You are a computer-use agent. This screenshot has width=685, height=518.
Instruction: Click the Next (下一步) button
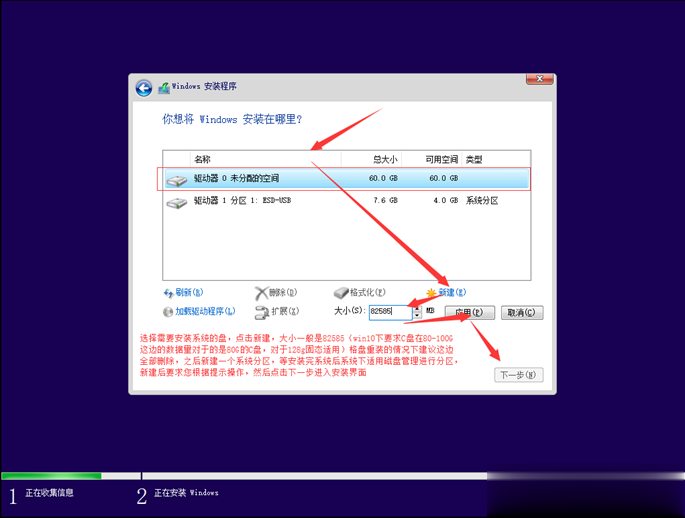point(519,375)
